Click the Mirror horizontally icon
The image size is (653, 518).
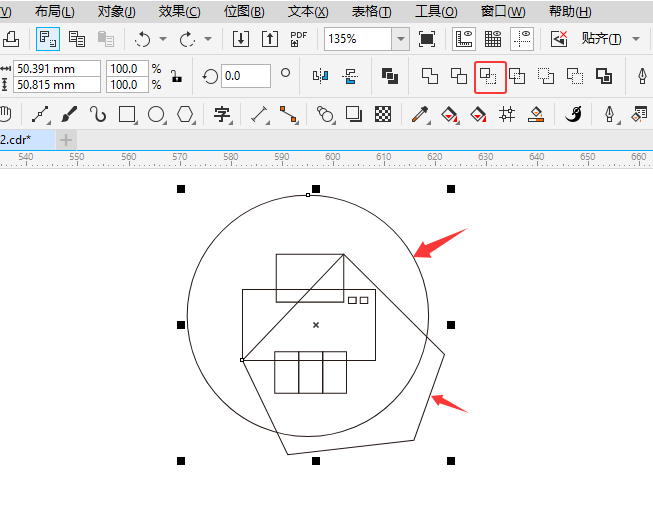[320, 76]
